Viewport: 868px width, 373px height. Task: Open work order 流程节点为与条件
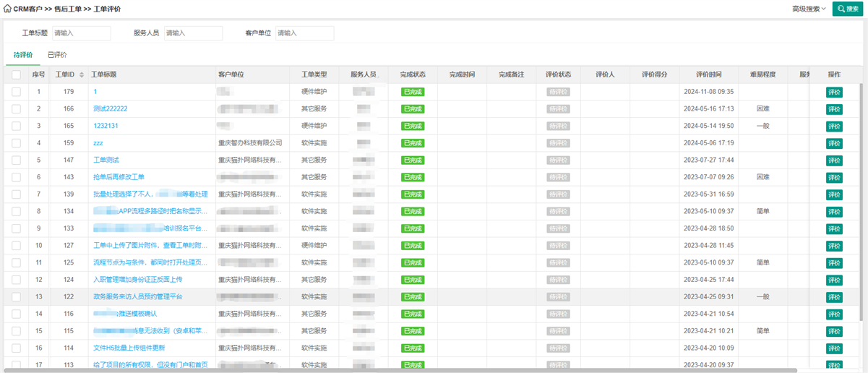[x=151, y=262]
